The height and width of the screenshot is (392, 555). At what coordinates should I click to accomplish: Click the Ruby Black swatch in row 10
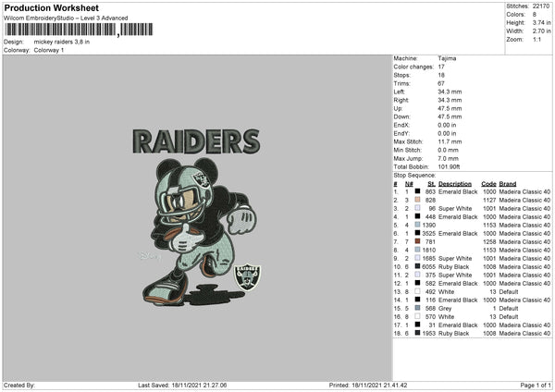coord(418,266)
